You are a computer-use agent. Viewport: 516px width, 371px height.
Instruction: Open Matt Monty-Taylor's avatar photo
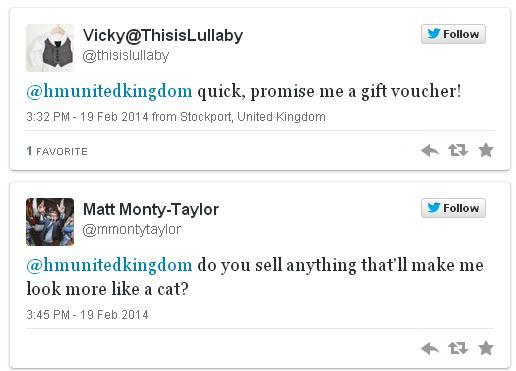50,222
